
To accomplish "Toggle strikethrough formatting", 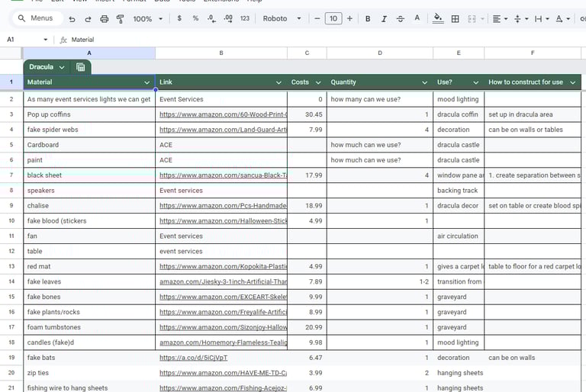I will click(401, 19).
